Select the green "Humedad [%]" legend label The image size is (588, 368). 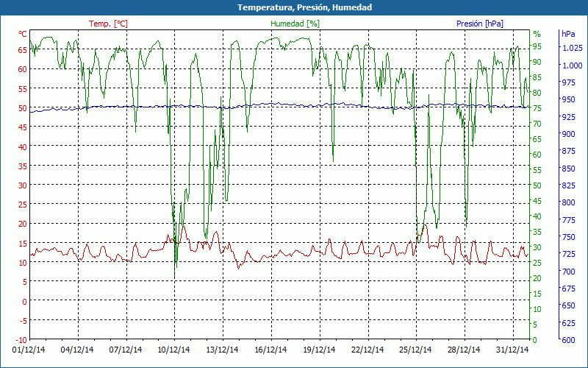pos(295,24)
